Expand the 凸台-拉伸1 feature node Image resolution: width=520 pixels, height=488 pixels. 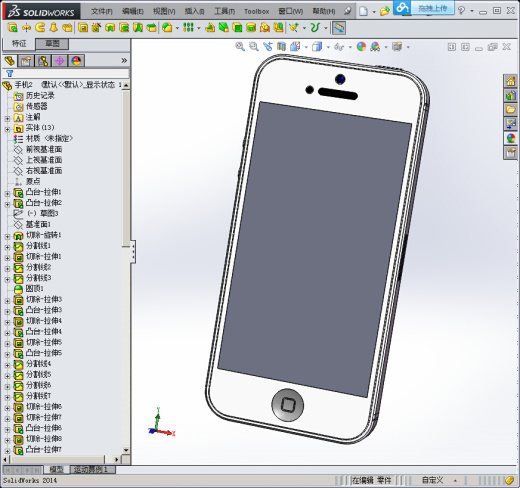click(x=7, y=193)
